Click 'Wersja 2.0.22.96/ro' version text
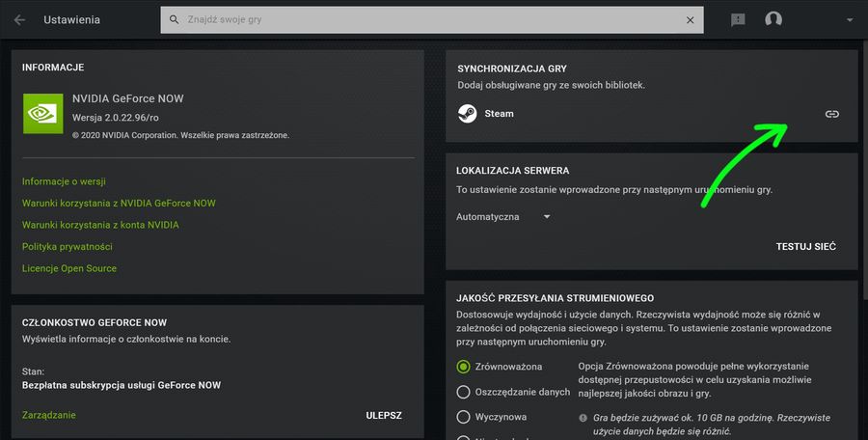 [x=115, y=118]
